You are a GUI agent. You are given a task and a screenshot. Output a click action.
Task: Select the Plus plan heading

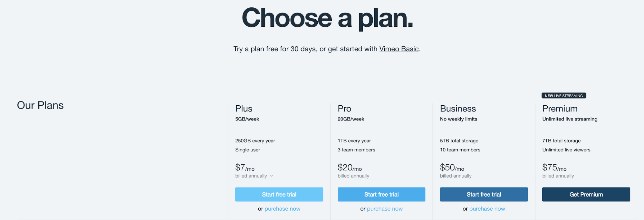click(x=244, y=109)
